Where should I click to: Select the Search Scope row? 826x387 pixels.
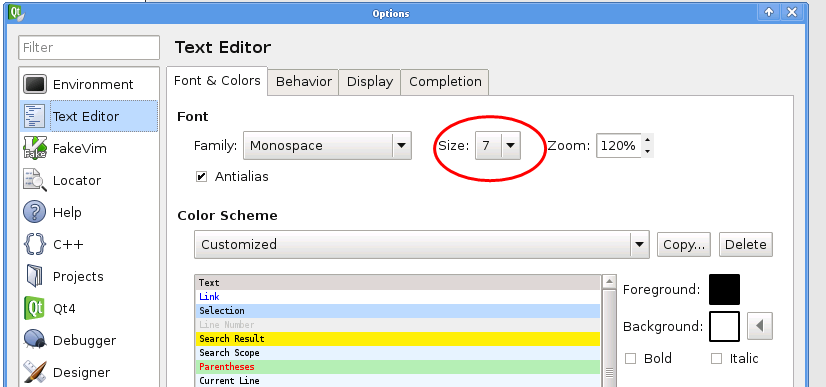[397, 353]
